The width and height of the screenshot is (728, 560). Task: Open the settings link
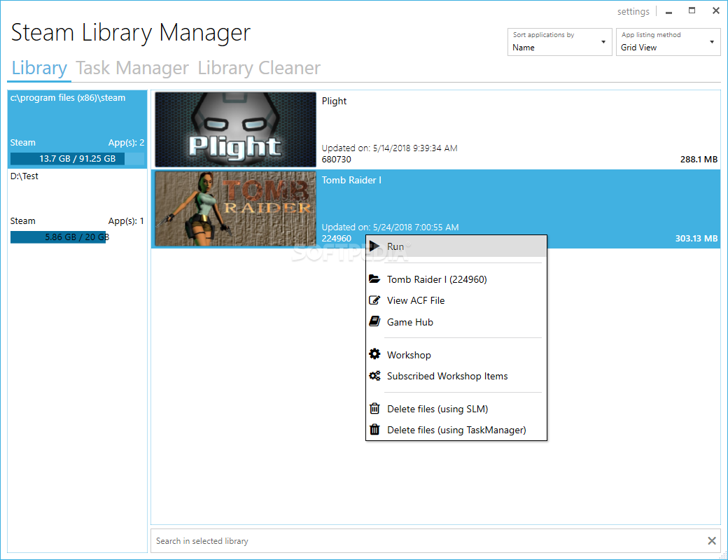633,12
